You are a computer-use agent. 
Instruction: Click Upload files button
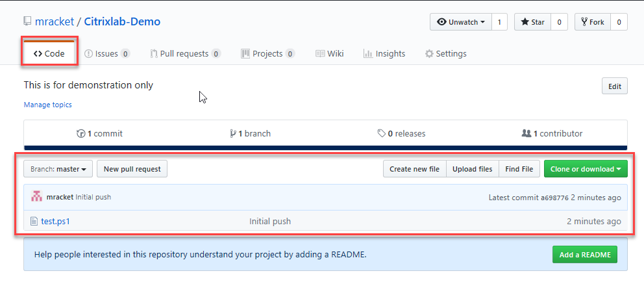click(x=473, y=169)
